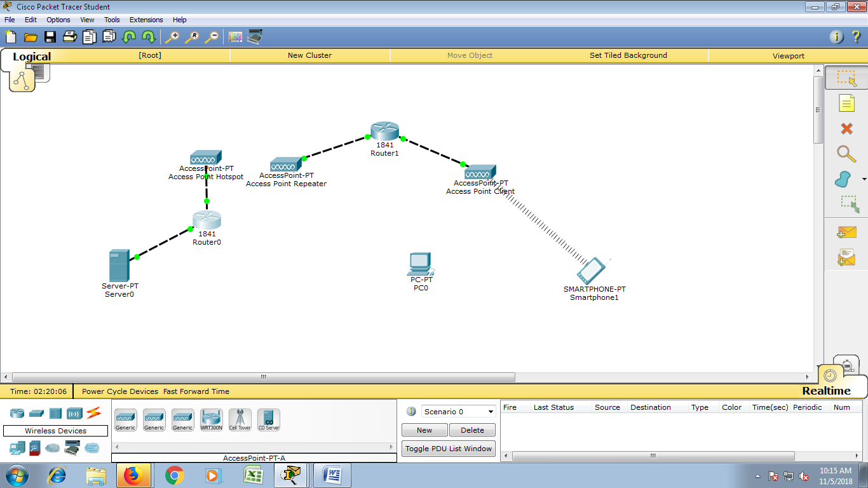The height and width of the screenshot is (488, 868).
Task: Click the New scenario button
Action: point(424,430)
